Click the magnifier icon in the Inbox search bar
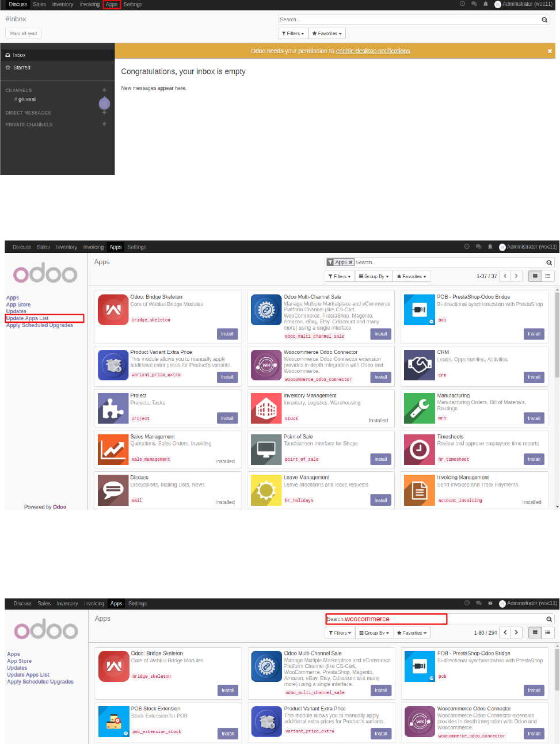This screenshot has height=744, width=560. 544,20
